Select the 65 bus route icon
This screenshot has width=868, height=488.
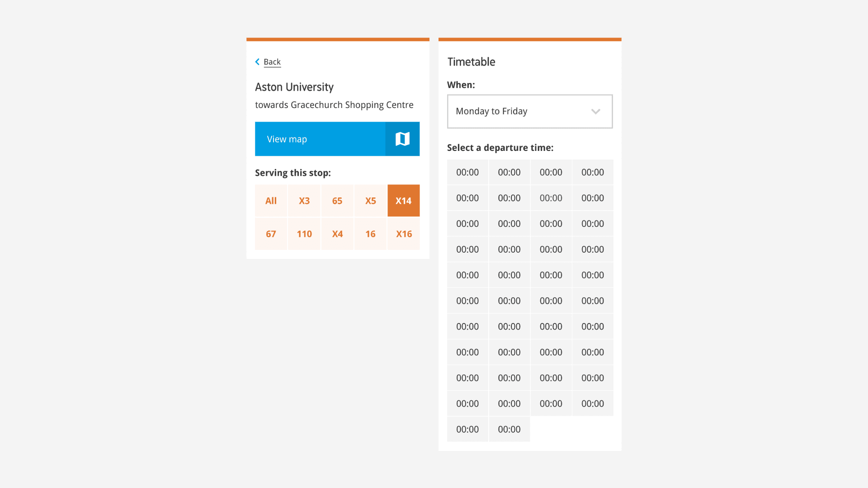(x=337, y=200)
